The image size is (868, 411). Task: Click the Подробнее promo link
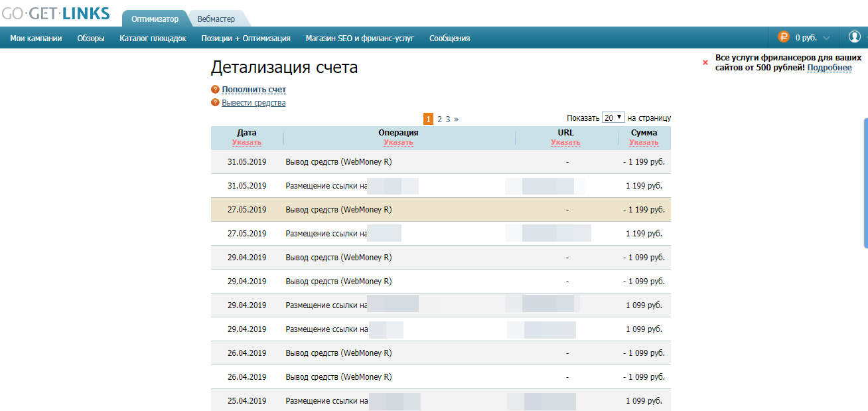coord(829,68)
